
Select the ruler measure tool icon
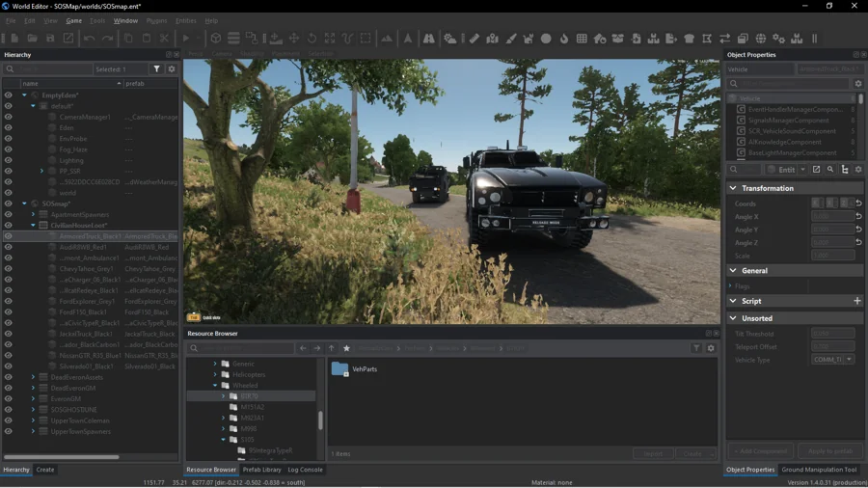click(x=475, y=39)
